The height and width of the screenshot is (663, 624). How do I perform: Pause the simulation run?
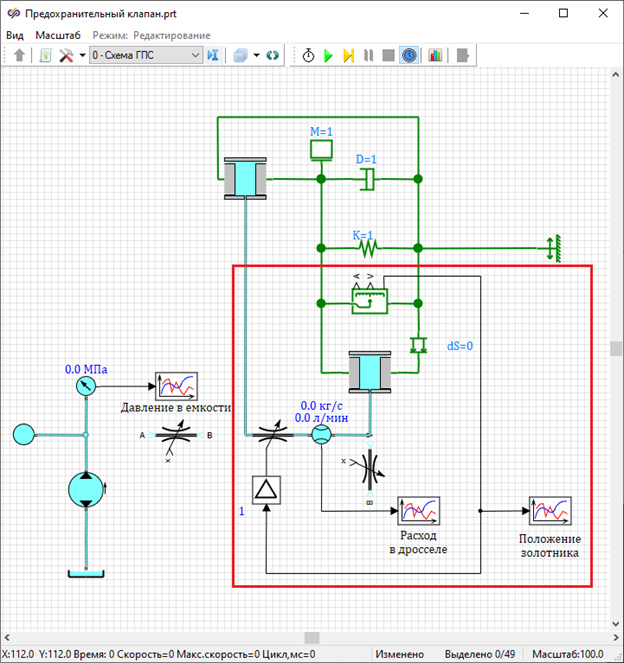pyautogui.click(x=368, y=55)
